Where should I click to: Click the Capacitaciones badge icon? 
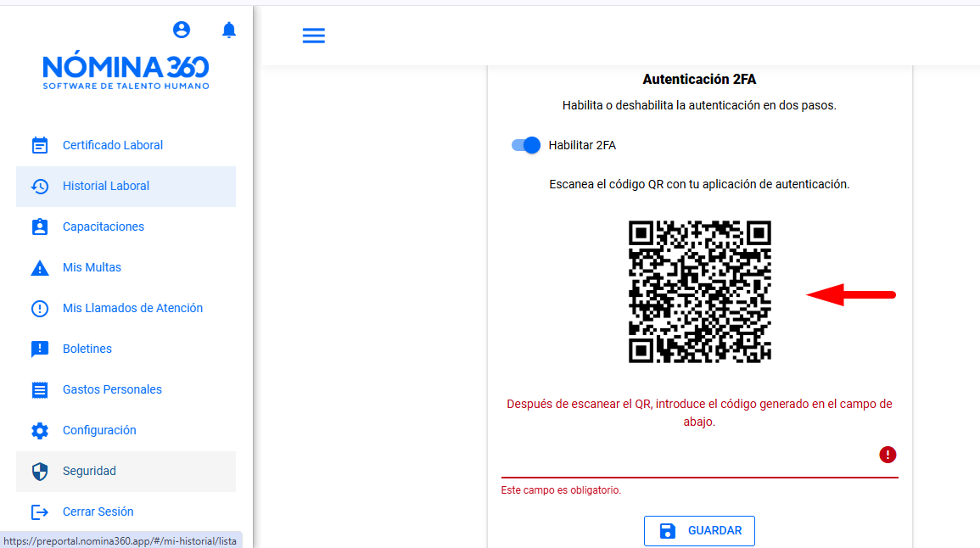[x=39, y=226]
